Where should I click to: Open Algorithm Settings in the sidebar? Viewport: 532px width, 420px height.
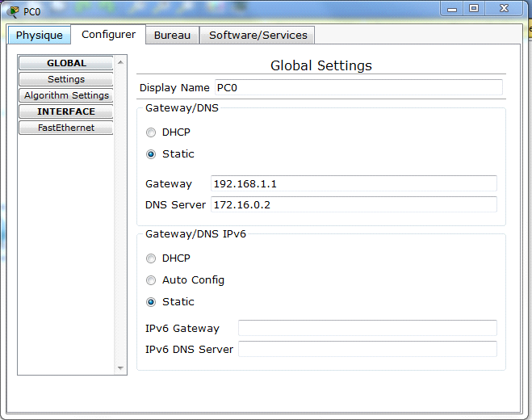tap(66, 95)
